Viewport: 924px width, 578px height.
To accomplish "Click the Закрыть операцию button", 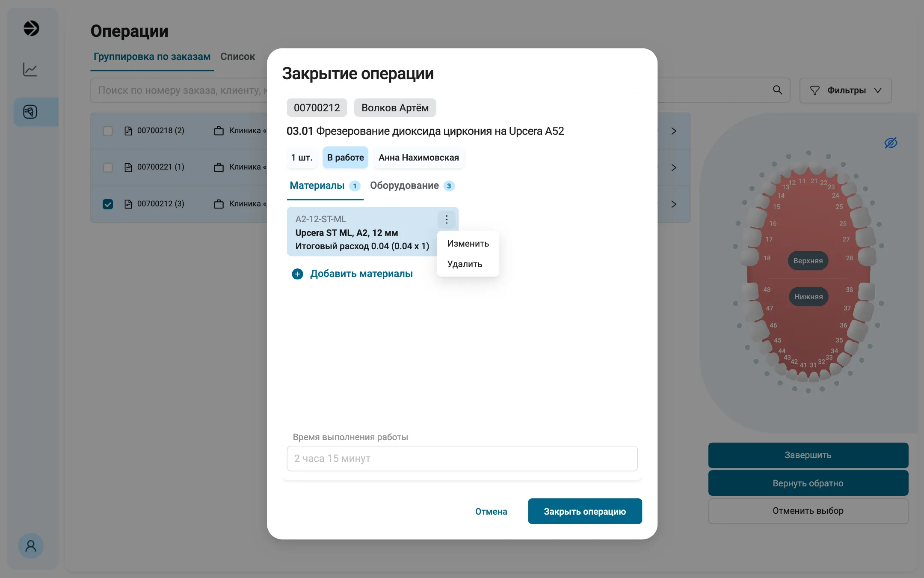I will click(585, 511).
